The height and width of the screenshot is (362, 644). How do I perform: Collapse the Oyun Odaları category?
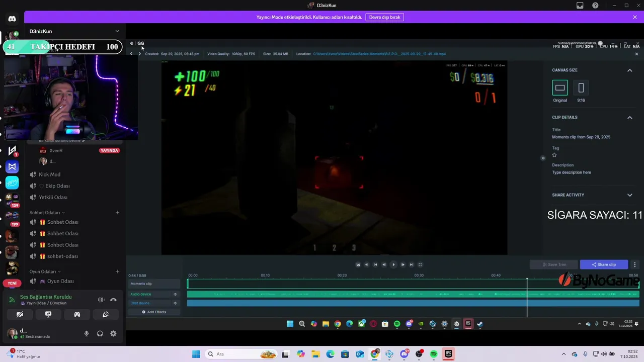[x=45, y=271]
